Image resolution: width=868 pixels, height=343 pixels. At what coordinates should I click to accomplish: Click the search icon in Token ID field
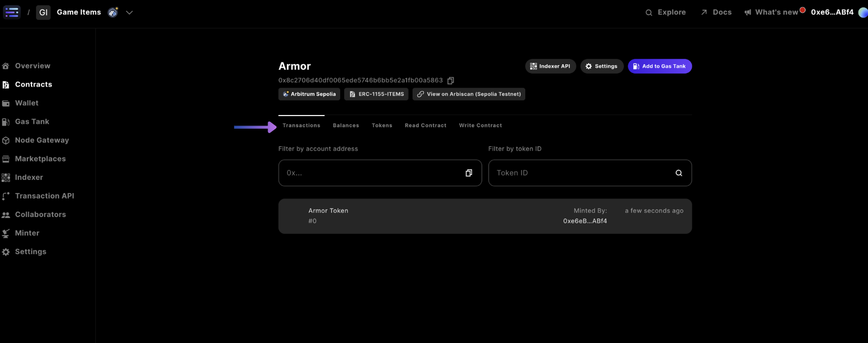[x=679, y=173]
